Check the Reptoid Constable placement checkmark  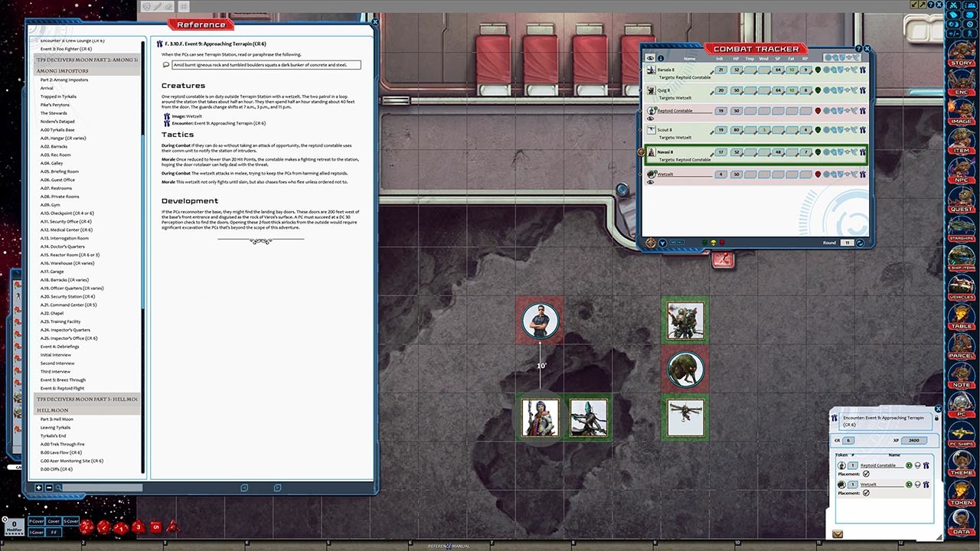coord(867,473)
